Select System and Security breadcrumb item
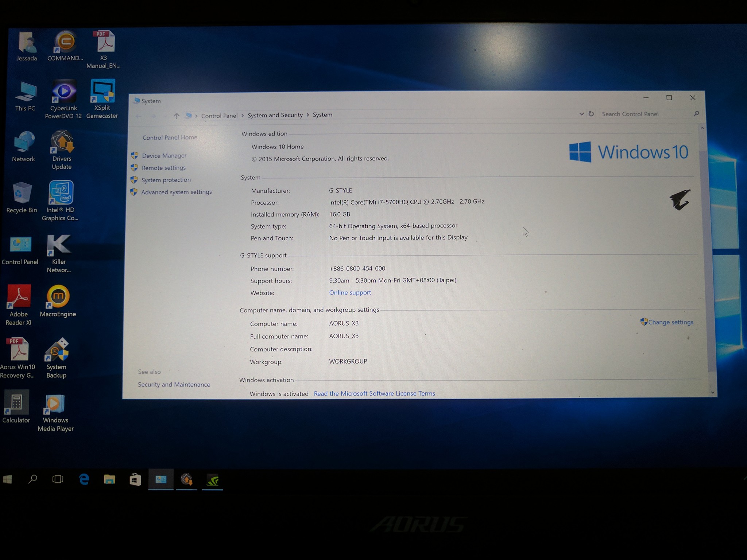The image size is (747, 560). coord(275,115)
